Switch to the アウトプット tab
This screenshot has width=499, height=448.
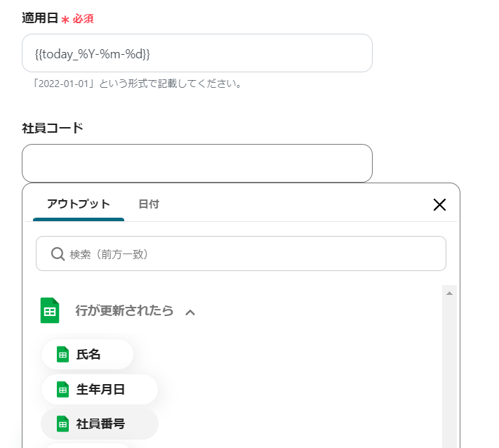click(x=79, y=204)
